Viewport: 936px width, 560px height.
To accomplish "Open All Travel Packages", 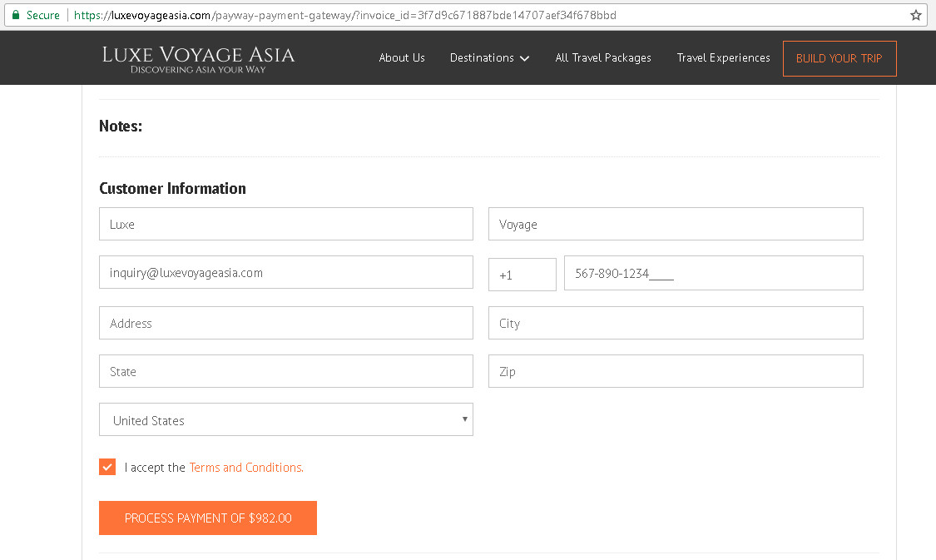I will (603, 58).
